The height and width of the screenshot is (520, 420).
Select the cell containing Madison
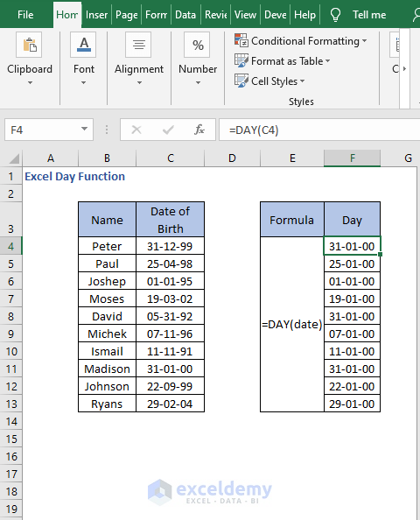(x=107, y=369)
